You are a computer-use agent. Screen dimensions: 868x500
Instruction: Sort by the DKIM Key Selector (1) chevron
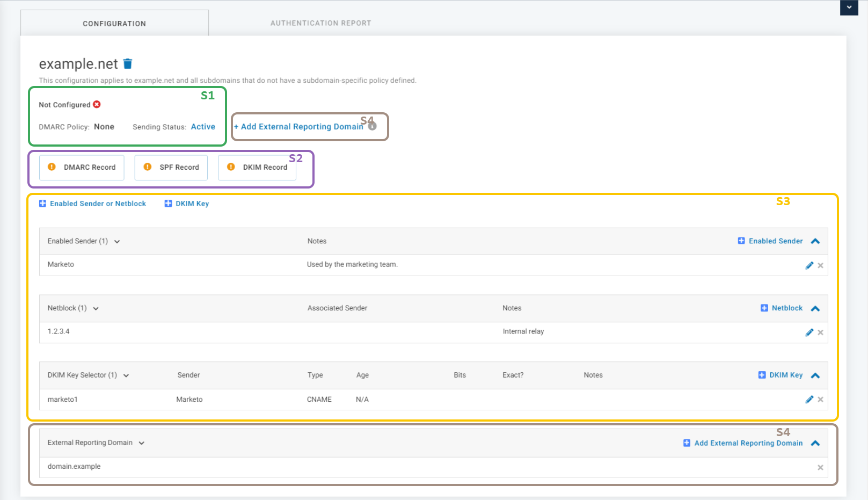coord(126,376)
